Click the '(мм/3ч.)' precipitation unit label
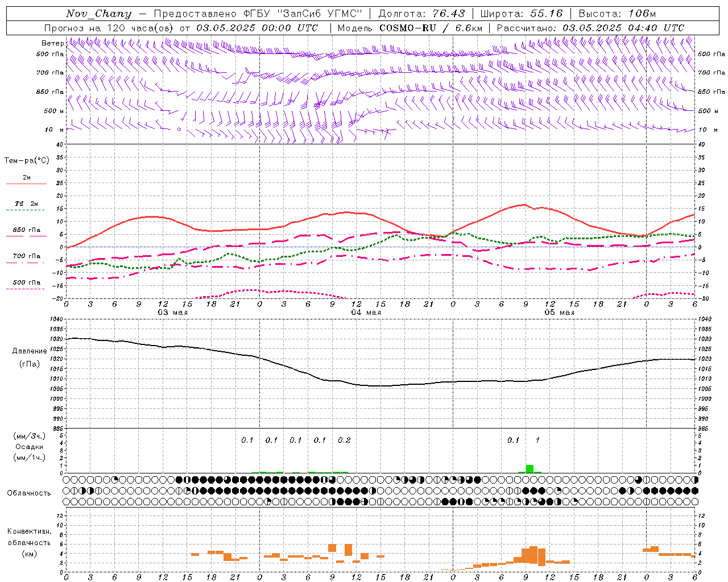This screenshot has width=728, height=582. click(30, 436)
